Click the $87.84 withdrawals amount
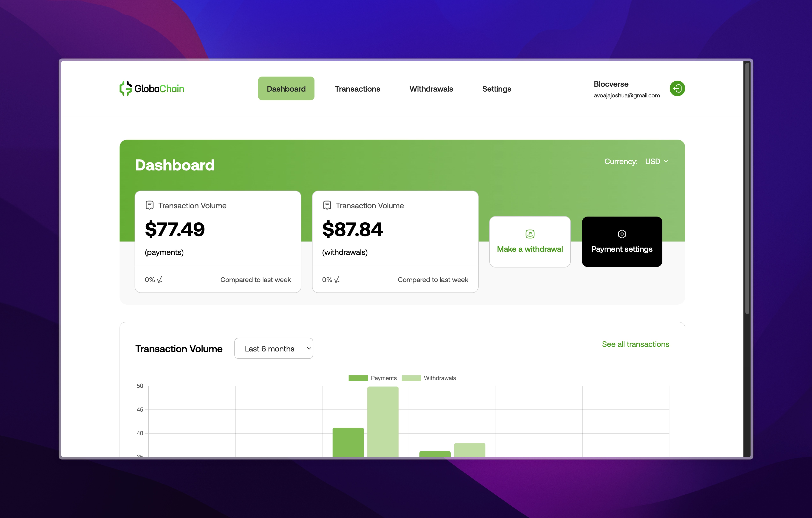Viewport: 812px width, 518px height. [352, 229]
